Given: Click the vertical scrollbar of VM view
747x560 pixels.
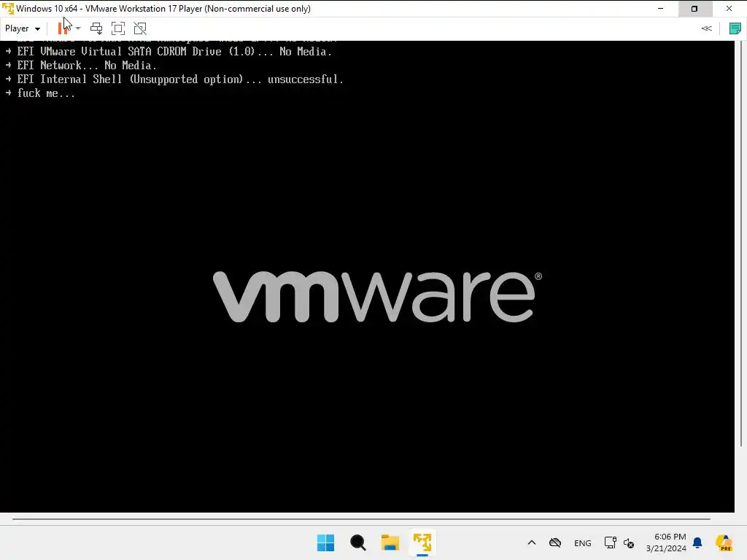Looking at the screenshot, I should [x=741, y=243].
